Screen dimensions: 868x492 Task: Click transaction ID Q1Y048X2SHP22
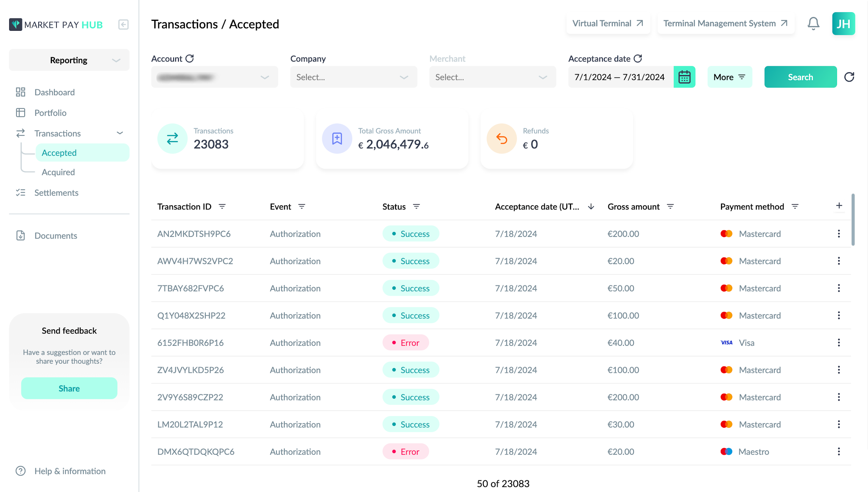click(191, 315)
